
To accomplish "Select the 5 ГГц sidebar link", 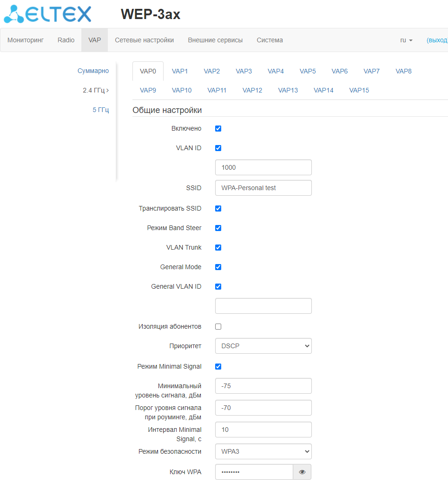I will point(101,110).
